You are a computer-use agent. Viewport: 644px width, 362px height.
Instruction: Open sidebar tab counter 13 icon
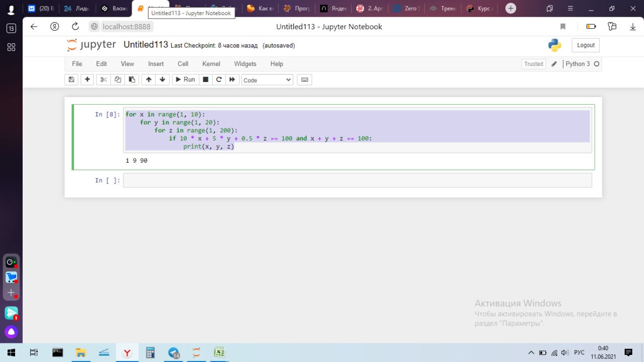(x=11, y=29)
